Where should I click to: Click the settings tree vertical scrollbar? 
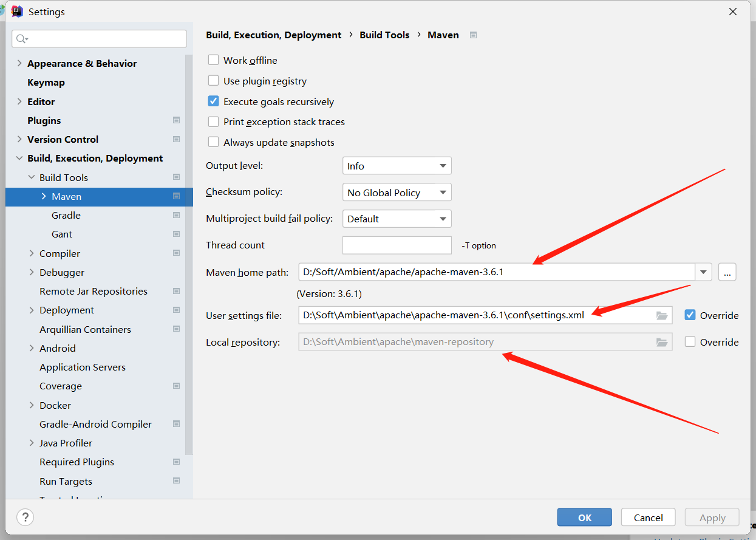[189, 254]
